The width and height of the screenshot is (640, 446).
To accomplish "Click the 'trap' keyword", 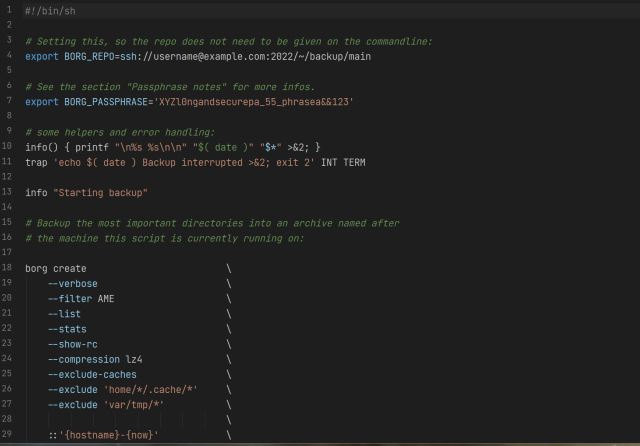I will pos(36,162).
